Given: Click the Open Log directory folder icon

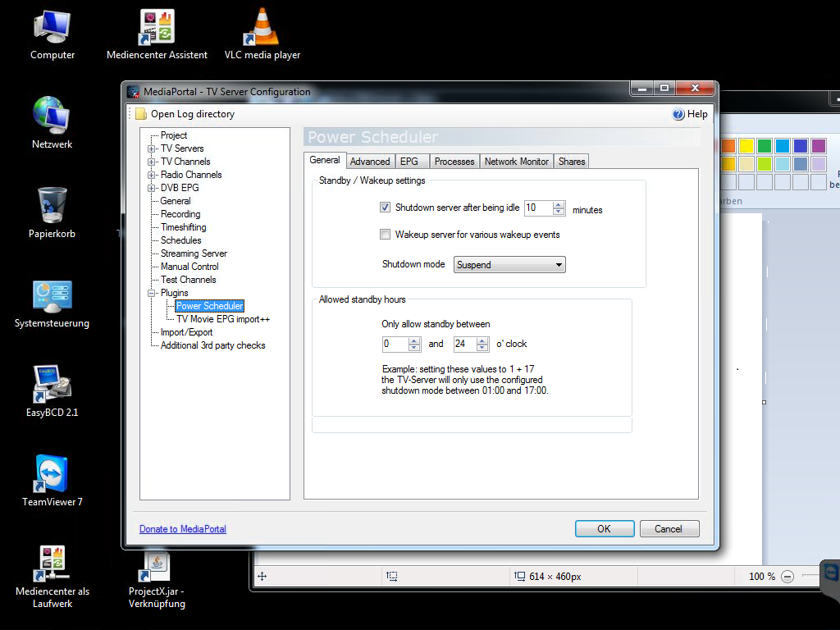Looking at the screenshot, I should 141,114.
